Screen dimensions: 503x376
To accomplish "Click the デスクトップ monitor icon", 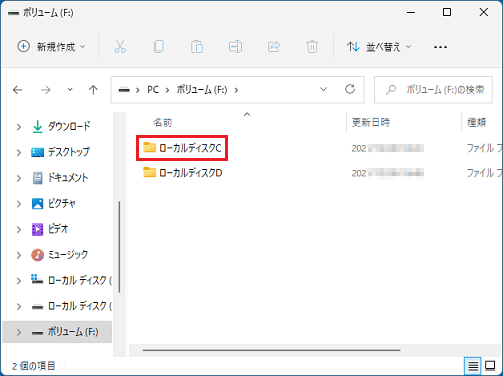I will coord(37,153).
